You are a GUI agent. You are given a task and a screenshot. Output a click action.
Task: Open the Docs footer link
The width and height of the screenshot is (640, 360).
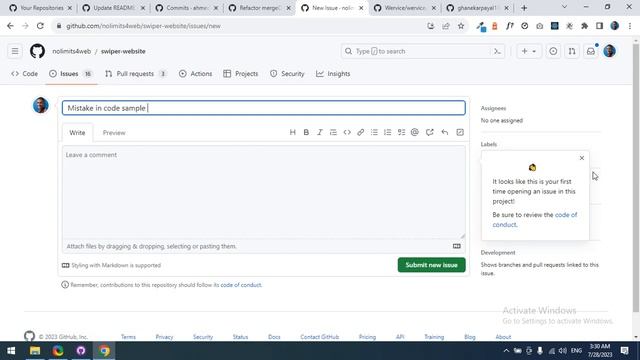point(274,337)
